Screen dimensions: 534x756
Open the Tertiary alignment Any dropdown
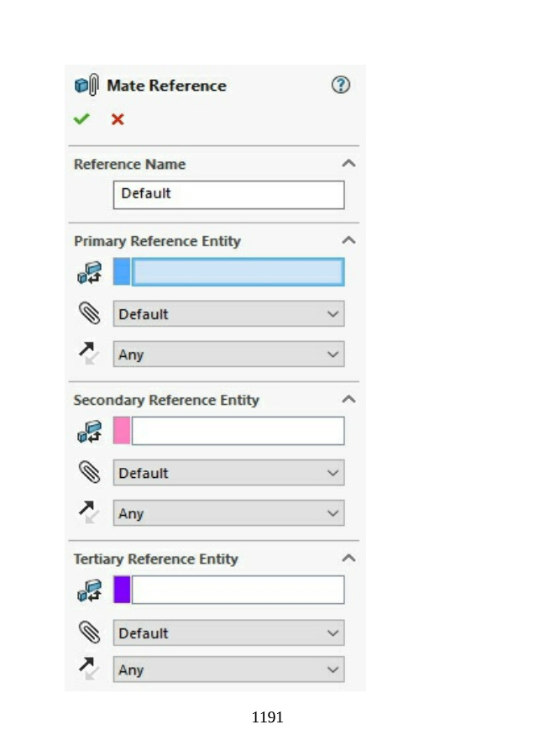coord(228,670)
